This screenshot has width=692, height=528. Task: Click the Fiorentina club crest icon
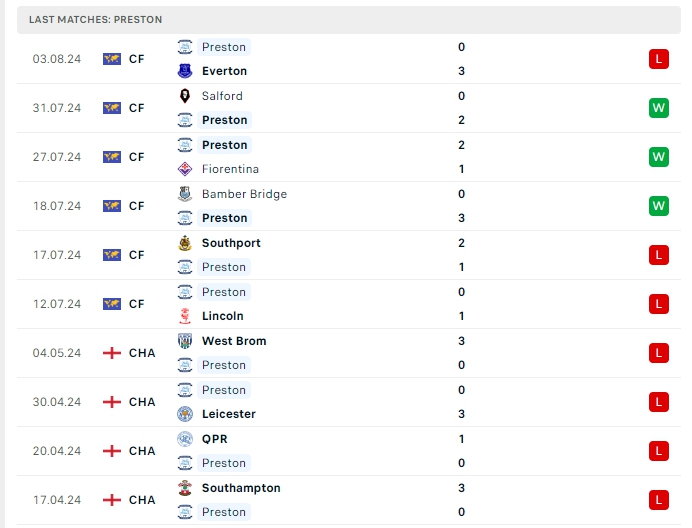point(185,169)
